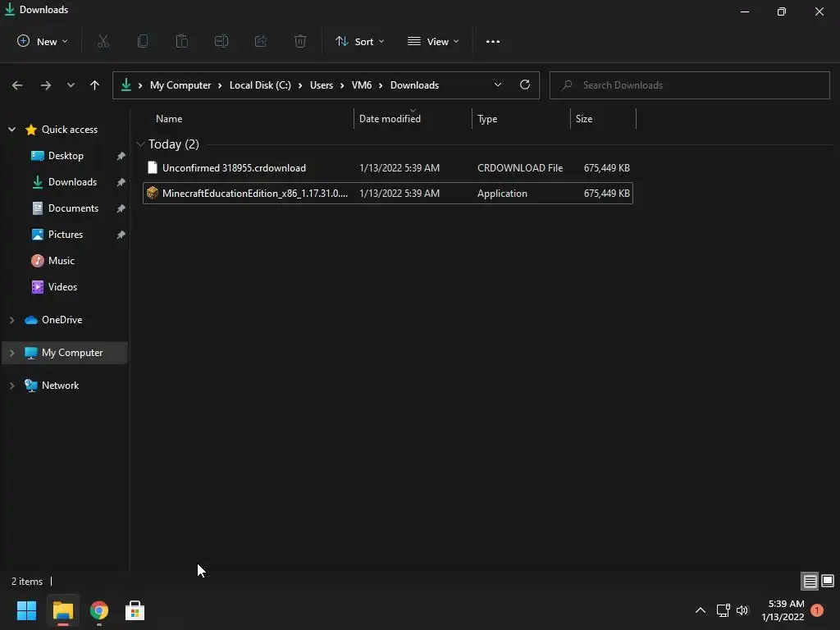Click the Minecraft application file icon
The image size is (840, 630).
pyautogui.click(x=153, y=193)
